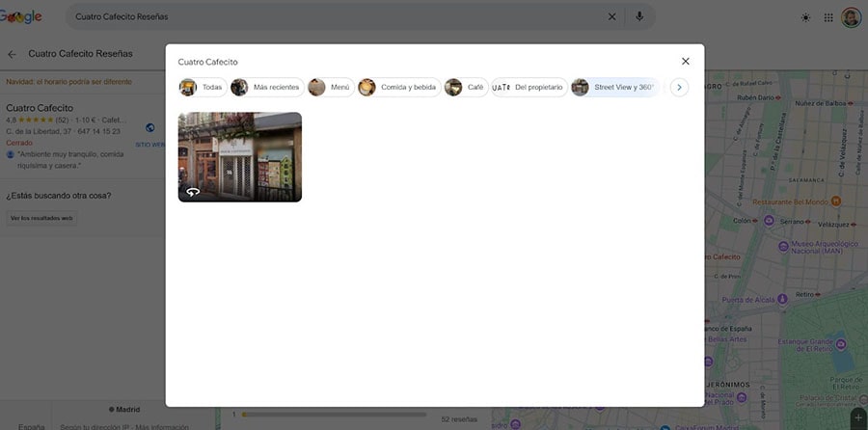
Task: Start voice search with microphone icon
Action: pyautogui.click(x=638, y=17)
